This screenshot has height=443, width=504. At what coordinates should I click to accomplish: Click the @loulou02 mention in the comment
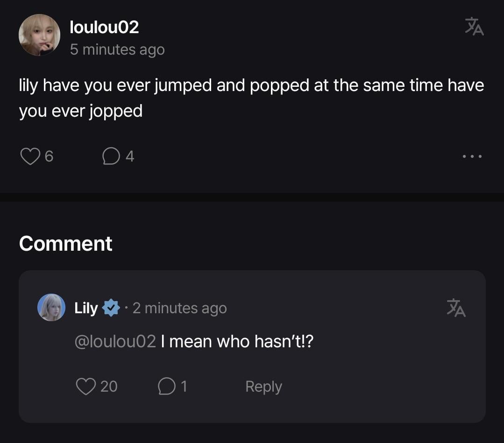point(115,342)
